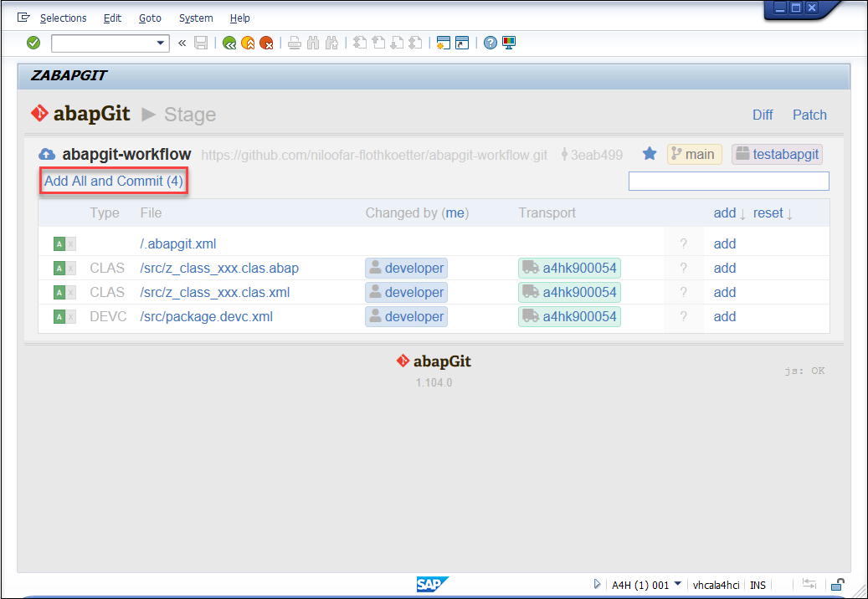Click the Find binoculars icon
The image size is (868, 599).
(x=313, y=44)
